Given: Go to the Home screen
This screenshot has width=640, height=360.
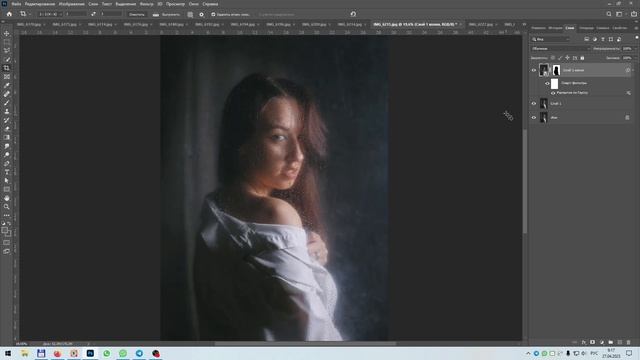Looking at the screenshot, I should click(x=9, y=14).
